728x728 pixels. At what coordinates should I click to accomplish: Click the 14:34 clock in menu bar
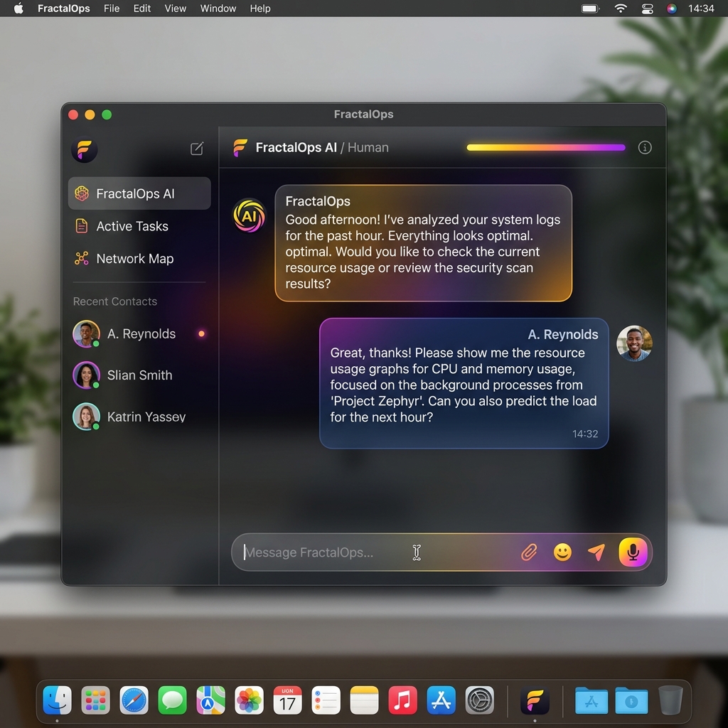pyautogui.click(x=700, y=9)
